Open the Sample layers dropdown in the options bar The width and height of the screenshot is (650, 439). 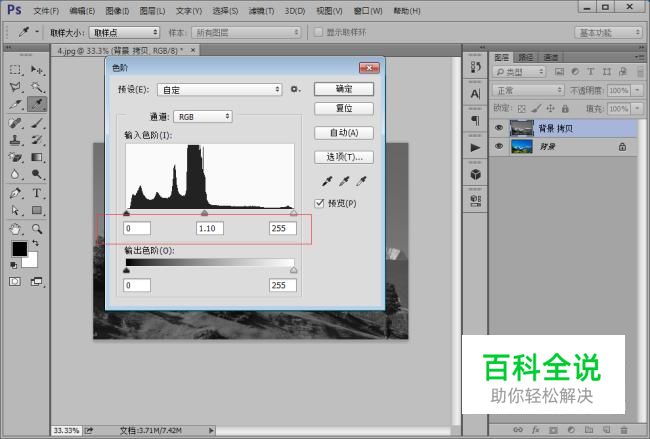pyautogui.click(x=246, y=32)
